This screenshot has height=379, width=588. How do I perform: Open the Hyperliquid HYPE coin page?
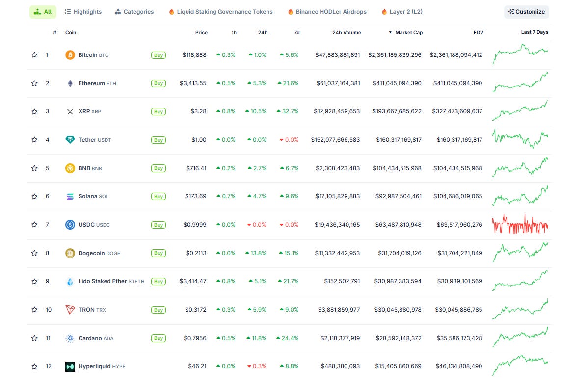[102, 367]
